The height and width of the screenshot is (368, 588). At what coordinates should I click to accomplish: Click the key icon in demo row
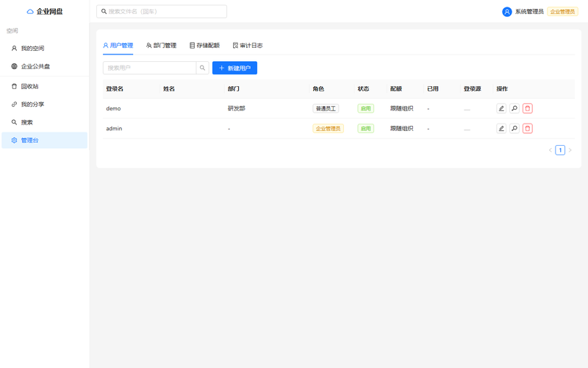(514, 108)
